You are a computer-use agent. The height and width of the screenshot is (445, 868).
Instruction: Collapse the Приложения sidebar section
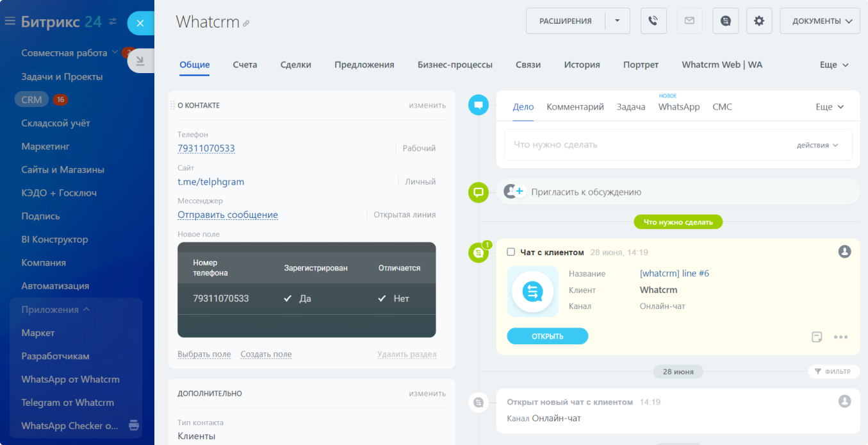[86, 310]
